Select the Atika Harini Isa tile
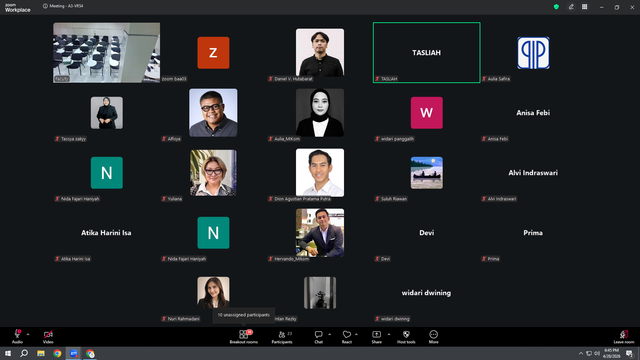 pos(106,233)
